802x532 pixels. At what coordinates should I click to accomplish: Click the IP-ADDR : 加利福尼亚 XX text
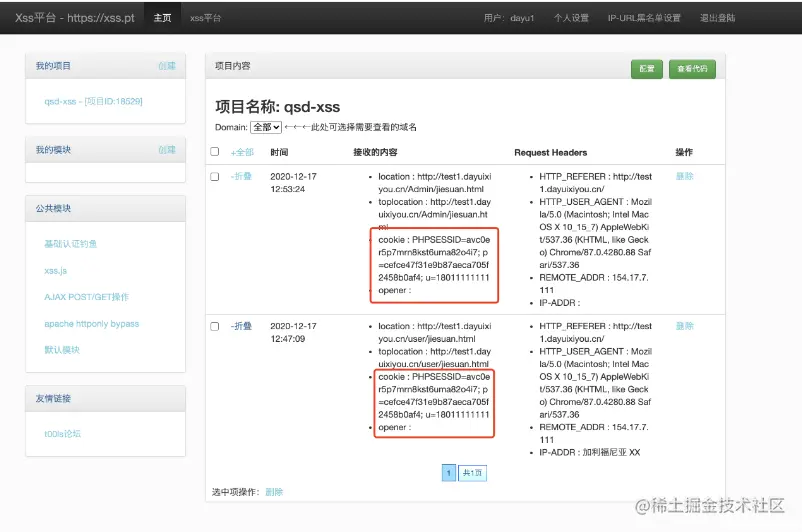pyautogui.click(x=589, y=452)
